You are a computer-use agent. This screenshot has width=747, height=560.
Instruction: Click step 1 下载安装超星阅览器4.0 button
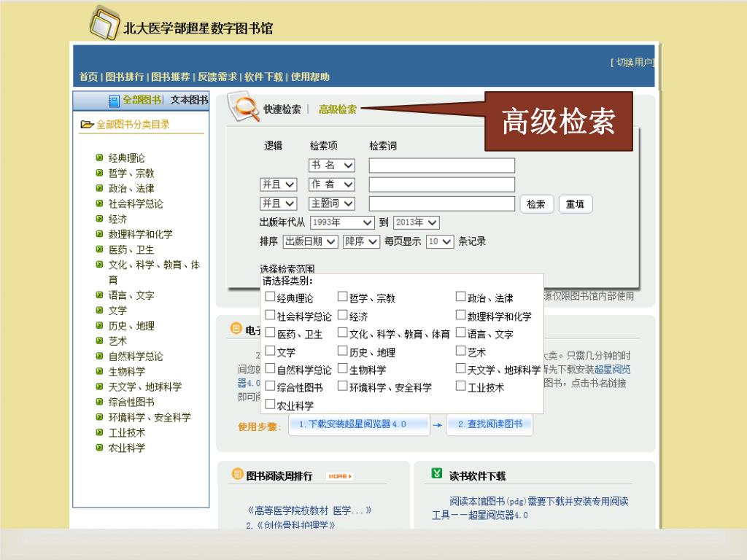click(358, 424)
